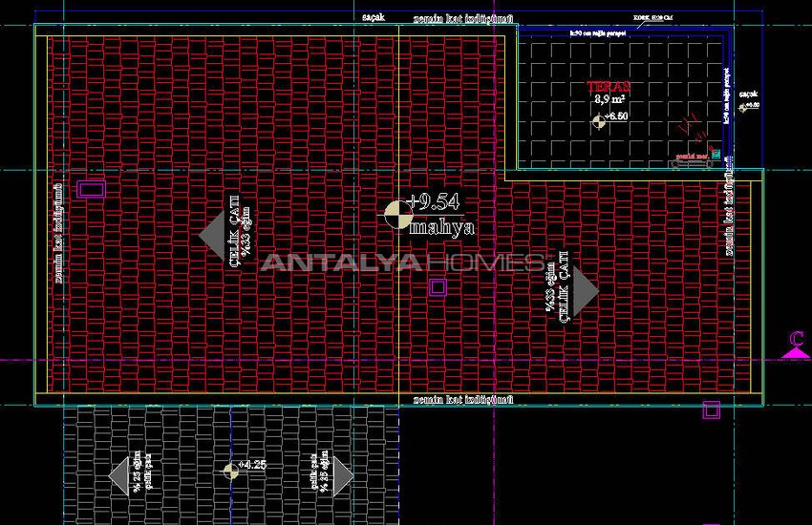Click the magenta section arrowhead under the 'C'
The image size is (812, 525).
click(796, 354)
